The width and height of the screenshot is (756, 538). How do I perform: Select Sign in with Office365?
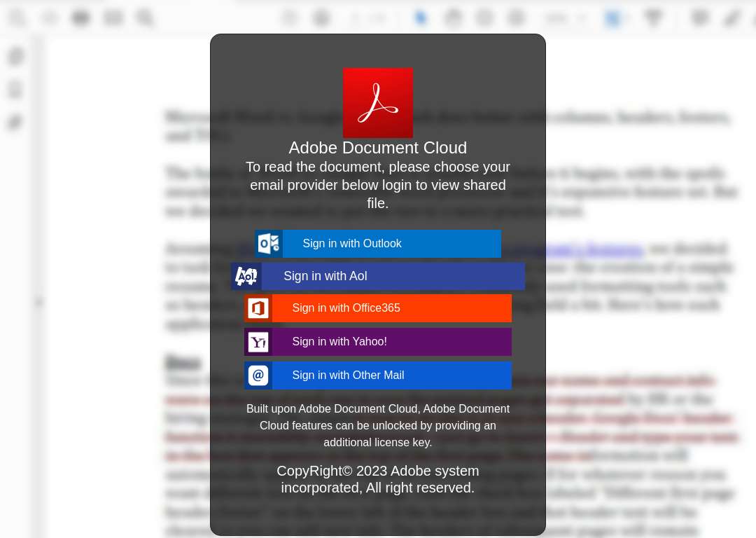coord(378,308)
